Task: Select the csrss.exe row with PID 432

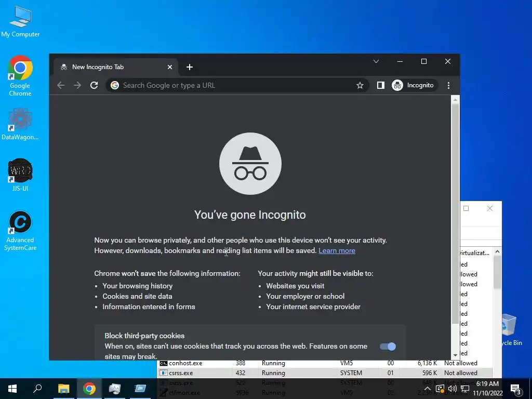Action: tap(325, 373)
